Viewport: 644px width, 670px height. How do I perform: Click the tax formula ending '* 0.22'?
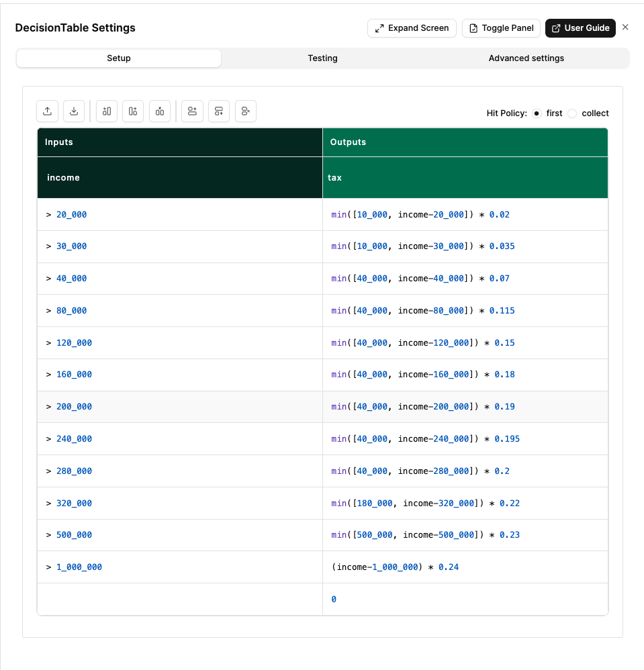pos(465,504)
